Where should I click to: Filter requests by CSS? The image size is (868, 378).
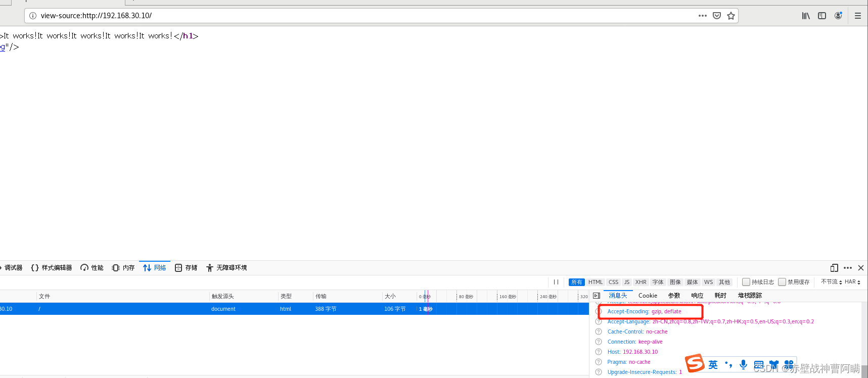click(x=613, y=282)
